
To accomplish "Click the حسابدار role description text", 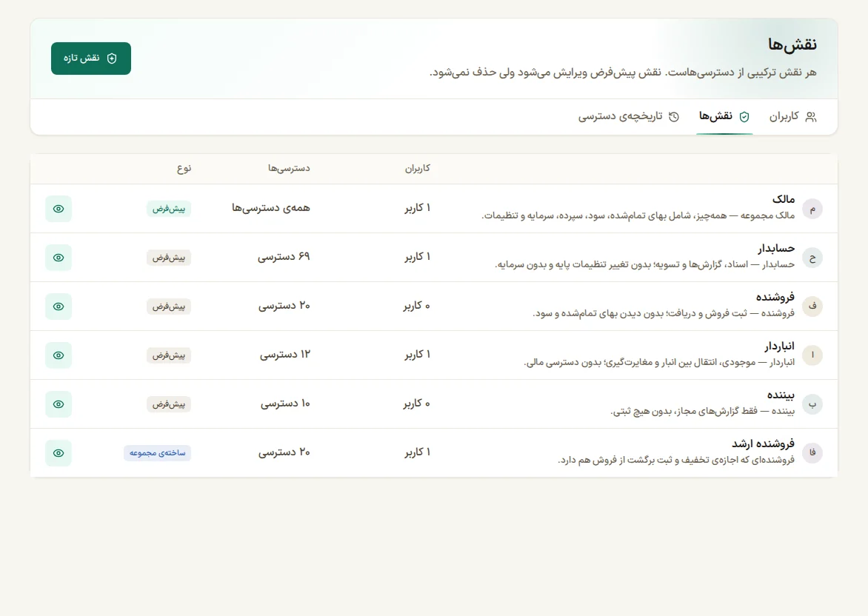I will point(645,264).
